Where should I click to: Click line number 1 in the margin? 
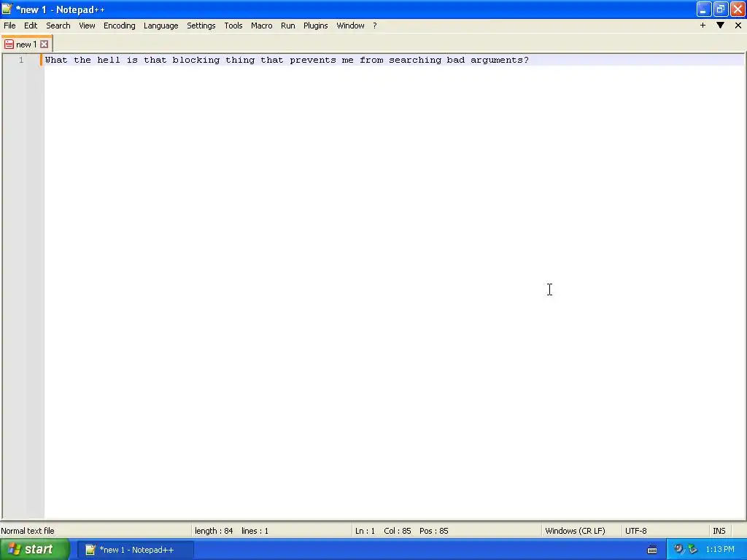(21, 60)
